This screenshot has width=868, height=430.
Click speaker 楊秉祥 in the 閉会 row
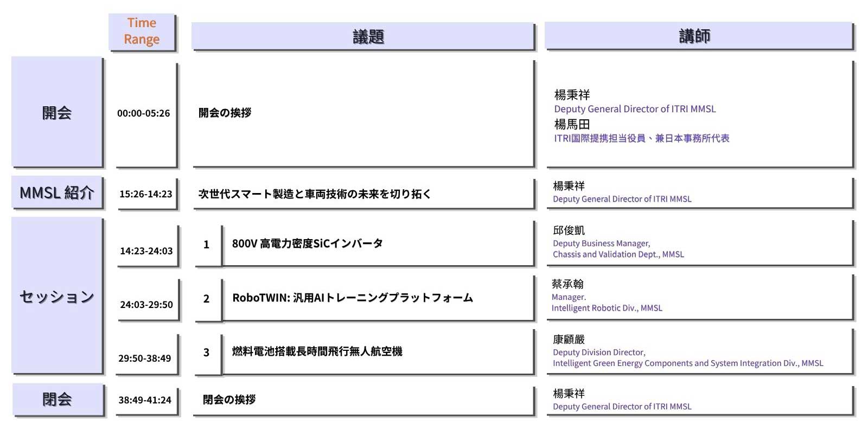(x=569, y=394)
